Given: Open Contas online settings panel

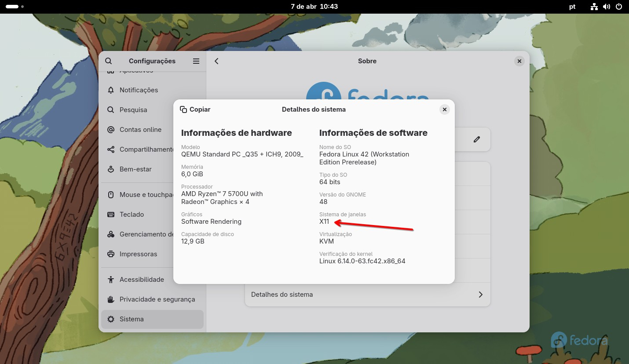Looking at the screenshot, I should coord(140,130).
